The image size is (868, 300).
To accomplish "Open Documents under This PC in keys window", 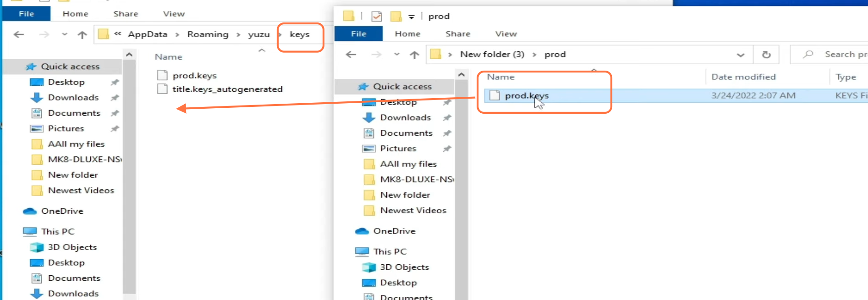I will (x=74, y=278).
